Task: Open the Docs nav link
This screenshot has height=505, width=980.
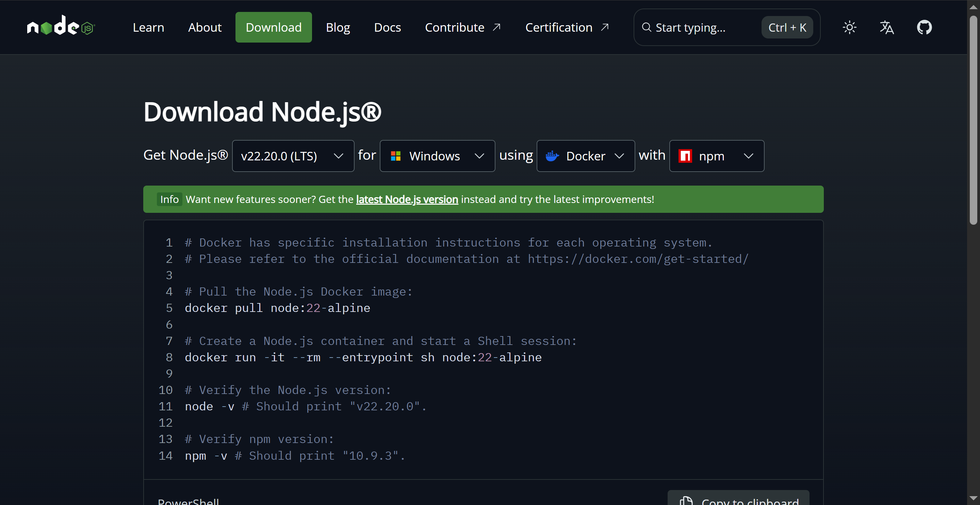Action: [387, 28]
